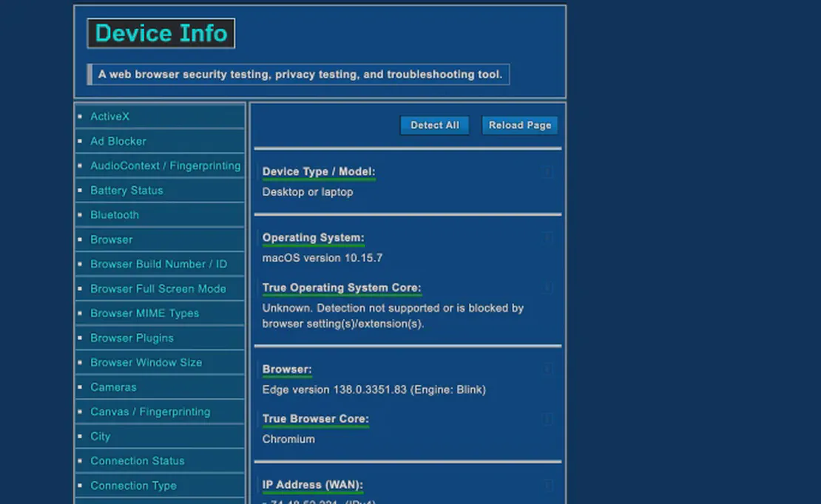821x504 pixels.
Task: Open AudioContext / Fingerprinting in sidebar
Action: tap(166, 166)
